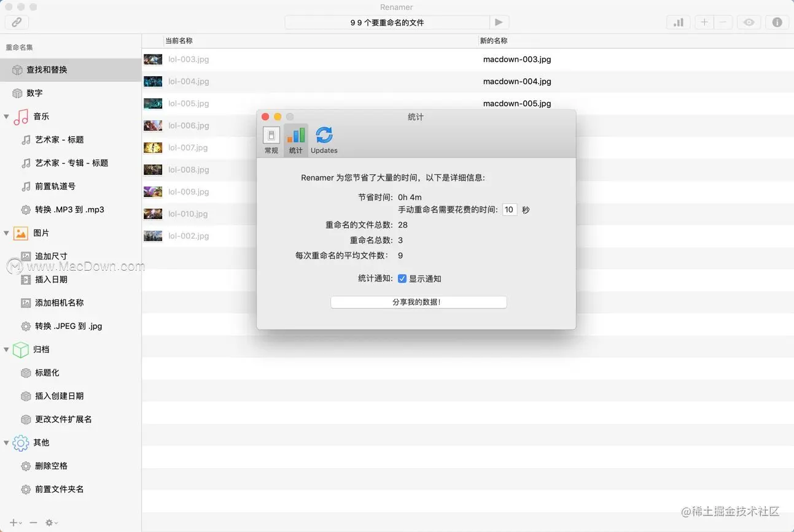
Task: Switch to the Updates preferences tab
Action: click(324, 141)
